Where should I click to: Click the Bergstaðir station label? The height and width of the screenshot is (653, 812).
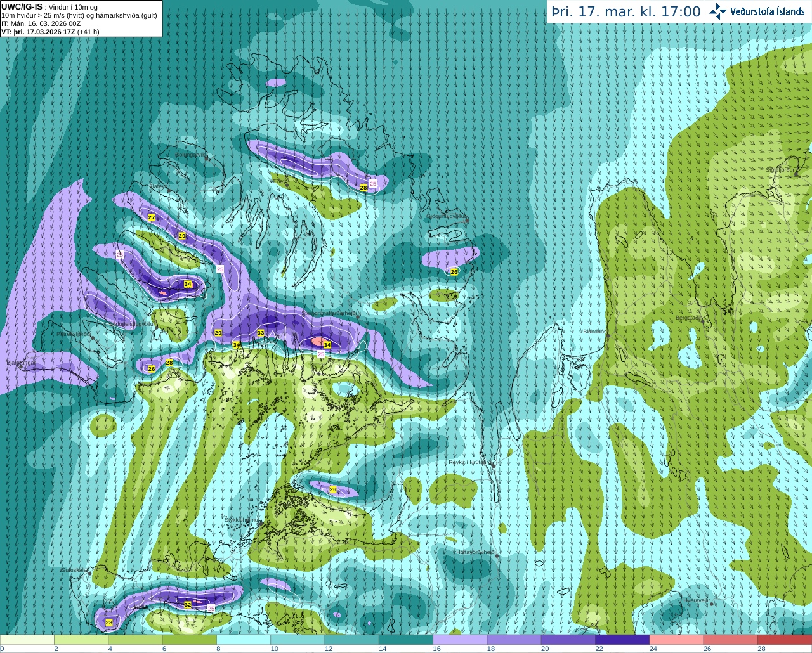pyautogui.click(x=689, y=318)
